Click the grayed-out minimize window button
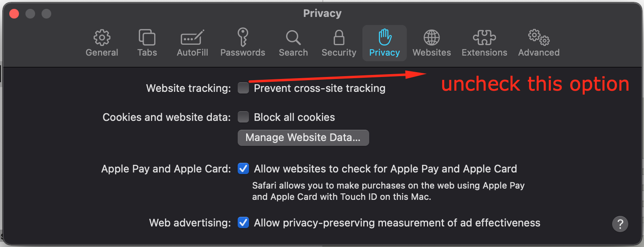The width and height of the screenshot is (644, 247). point(30,13)
